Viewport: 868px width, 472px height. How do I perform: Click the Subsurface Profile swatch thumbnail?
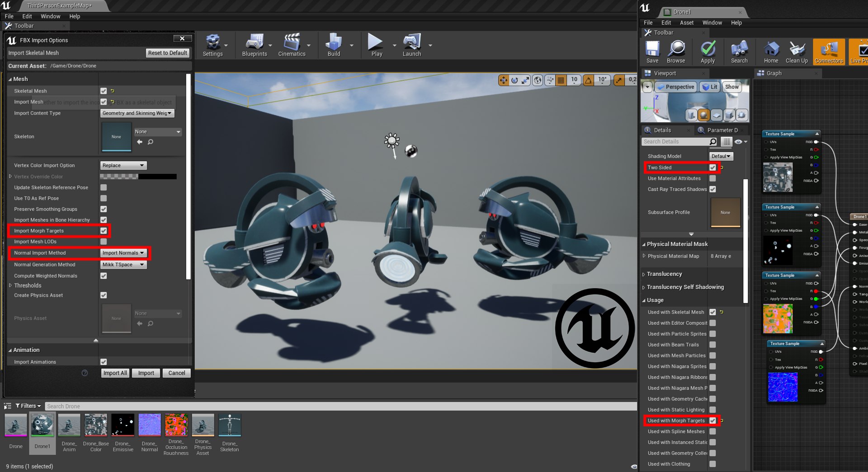point(725,212)
